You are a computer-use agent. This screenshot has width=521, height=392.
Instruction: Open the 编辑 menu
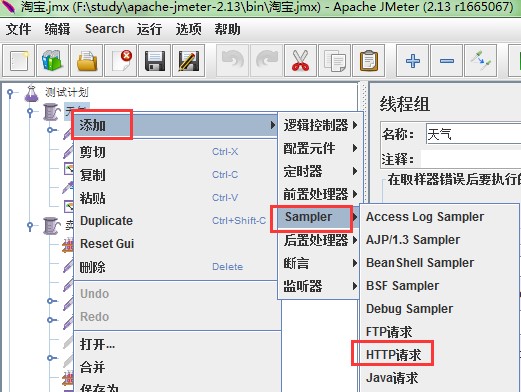click(x=57, y=29)
